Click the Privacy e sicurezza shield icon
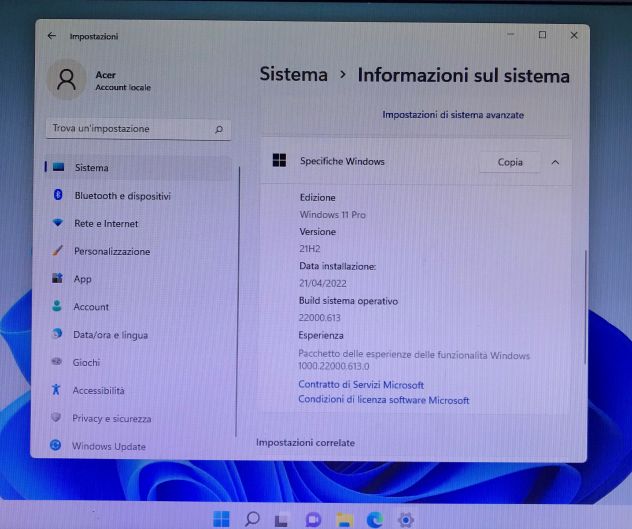632x529 pixels. [56, 417]
